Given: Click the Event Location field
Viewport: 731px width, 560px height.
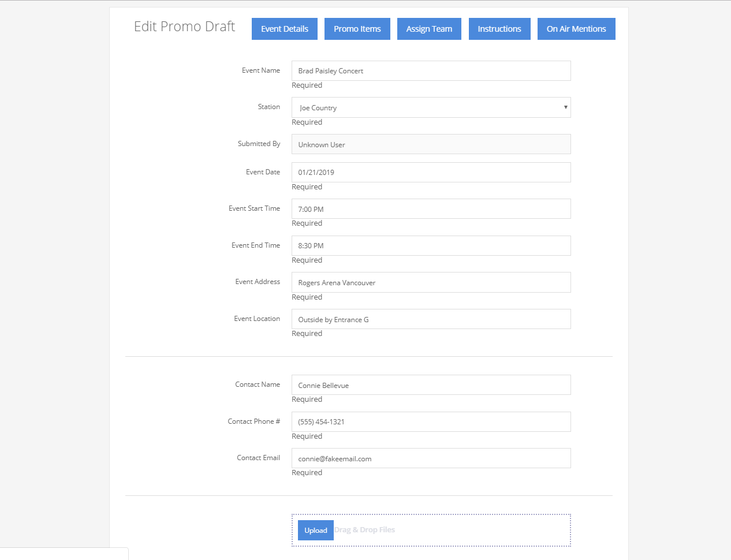Looking at the screenshot, I should coord(431,319).
